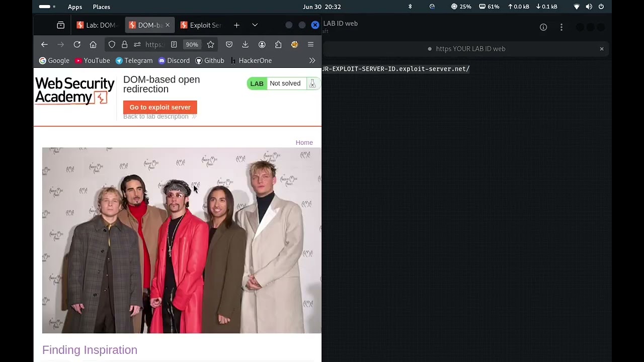Click the upload speed 0.0 kB indicator

tap(518, 7)
